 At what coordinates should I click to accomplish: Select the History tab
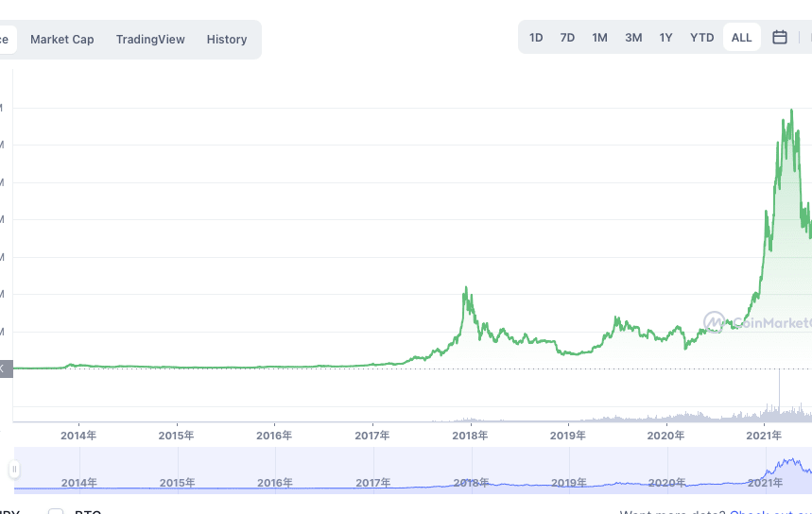click(x=227, y=40)
